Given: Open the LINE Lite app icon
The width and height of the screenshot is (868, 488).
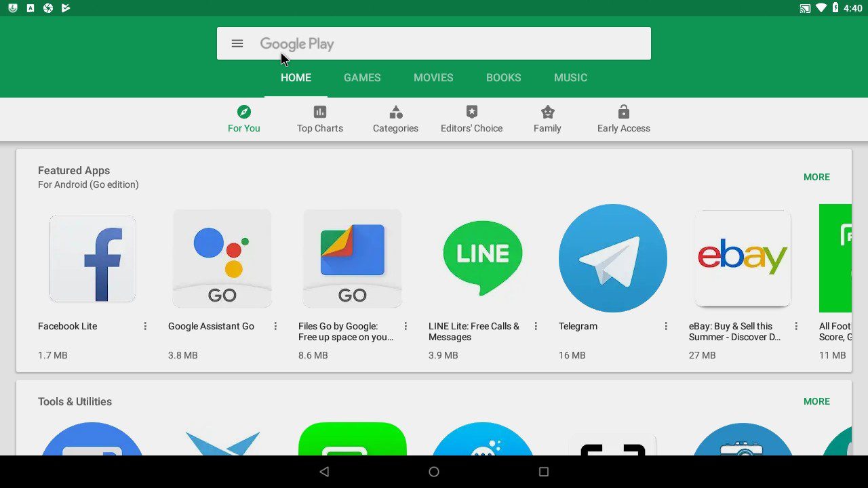Looking at the screenshot, I should coord(483,258).
